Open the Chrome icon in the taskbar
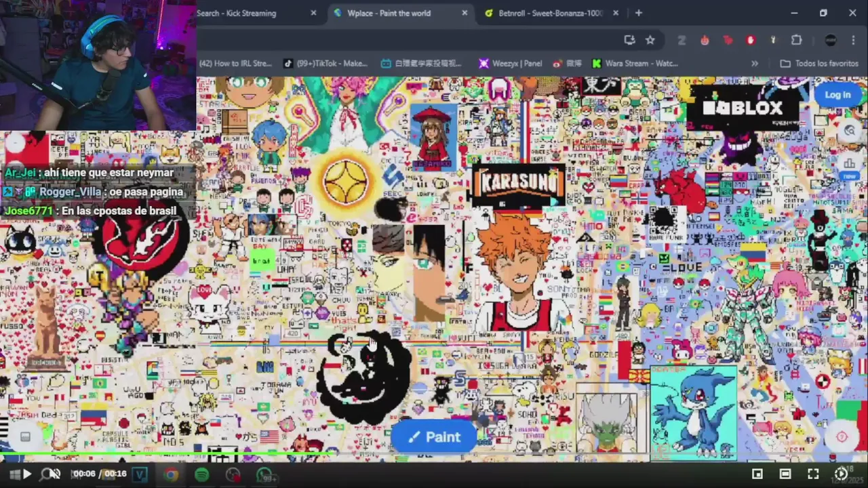868x488 pixels. pos(171,475)
